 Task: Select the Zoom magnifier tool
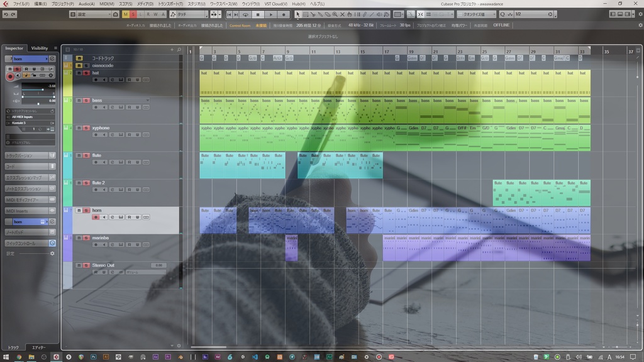(335, 14)
